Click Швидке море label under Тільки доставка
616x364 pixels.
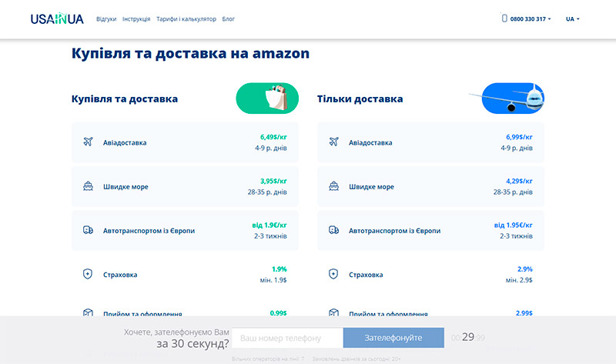click(x=371, y=187)
